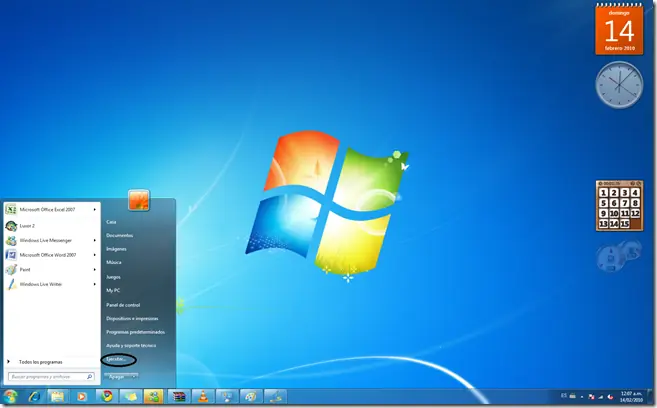The image size is (657, 408).
Task: Open shutdown options arrow next to Apagar
Action: click(133, 377)
